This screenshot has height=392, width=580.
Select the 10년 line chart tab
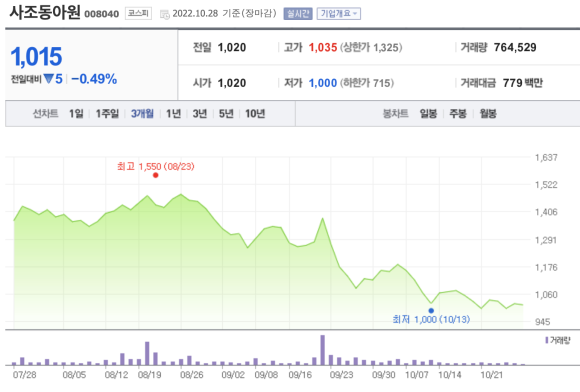[255, 114]
